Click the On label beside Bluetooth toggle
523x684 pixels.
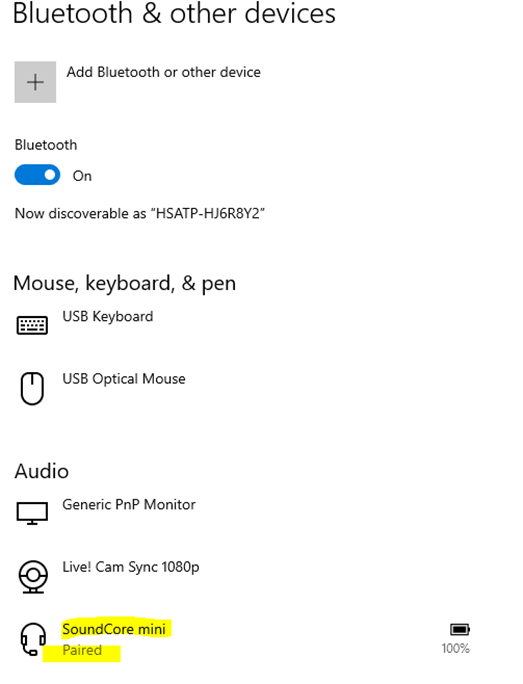coord(82,176)
